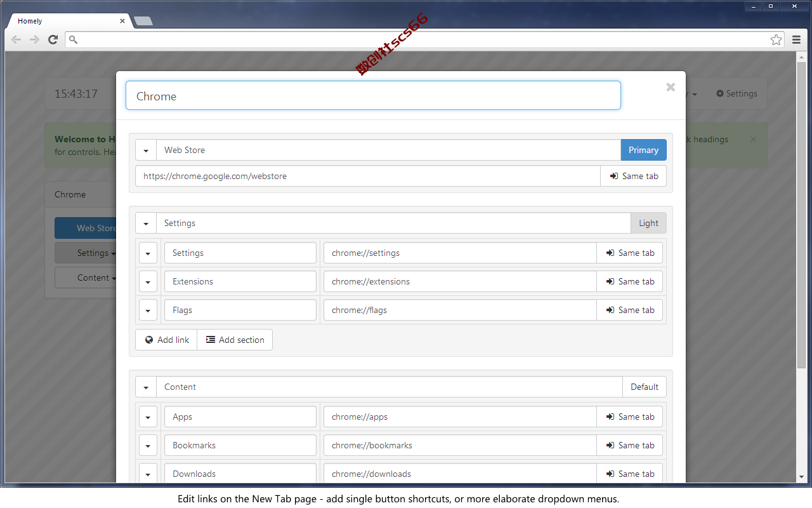Screen dimensions: 812x508
Task: Open Homely Settings in top bar
Action: point(737,93)
